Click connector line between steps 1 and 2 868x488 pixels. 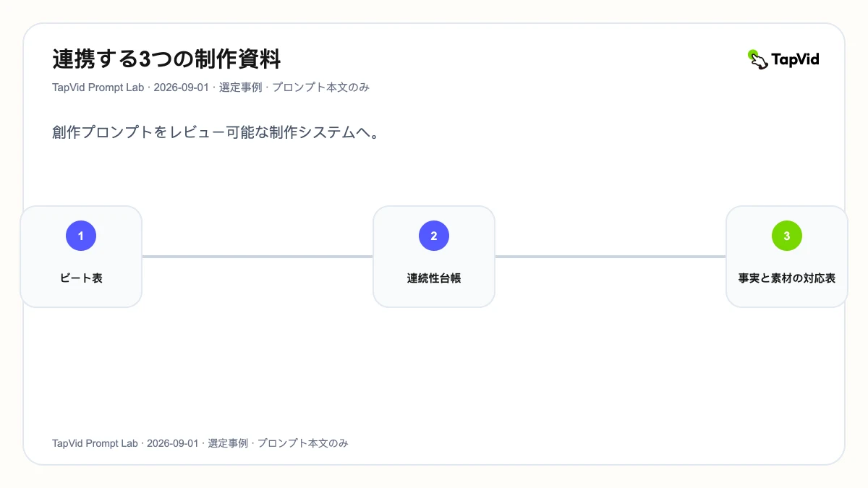click(x=258, y=256)
